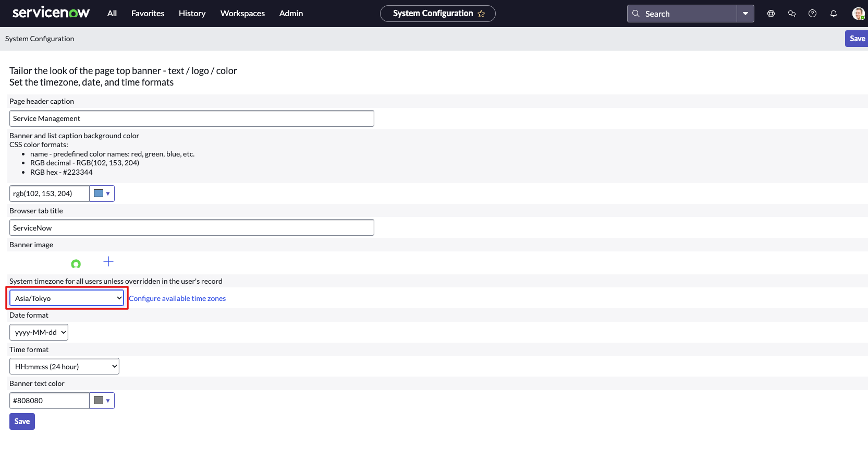This screenshot has width=868, height=471.
Task: Click the search magnifier icon
Action: tap(636, 14)
